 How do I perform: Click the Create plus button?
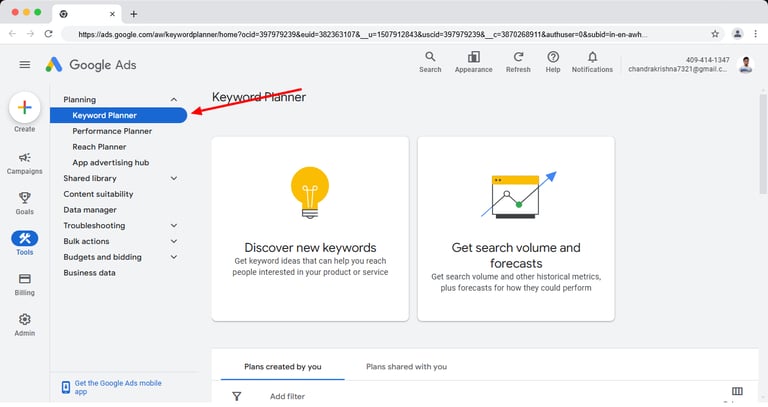click(x=24, y=108)
